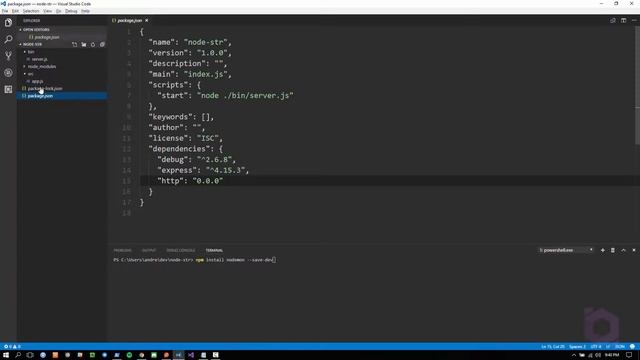The image size is (640, 360).
Task: Click the UTF-8 encoding indicator
Action: click(x=596, y=347)
